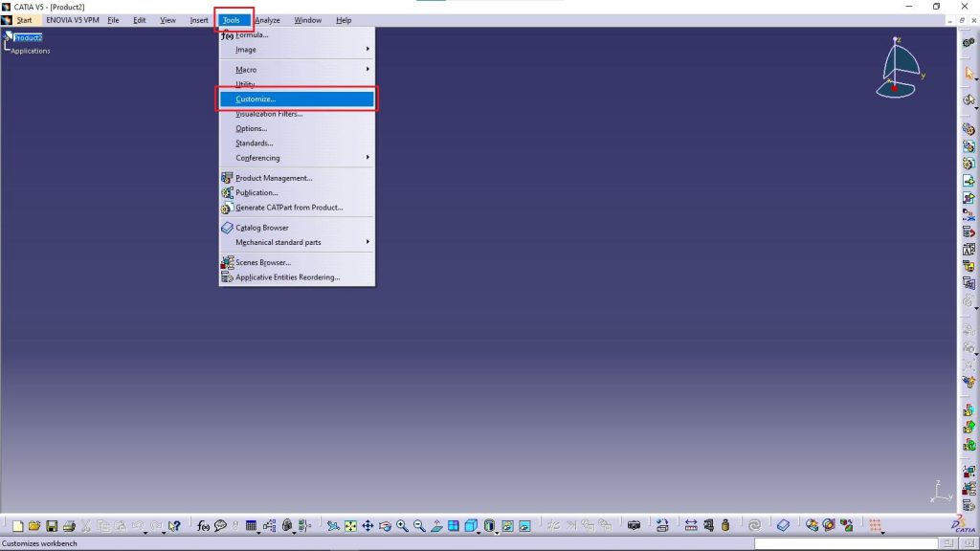Select the Rotate view icon
The image size is (980, 551).
[x=385, y=526]
